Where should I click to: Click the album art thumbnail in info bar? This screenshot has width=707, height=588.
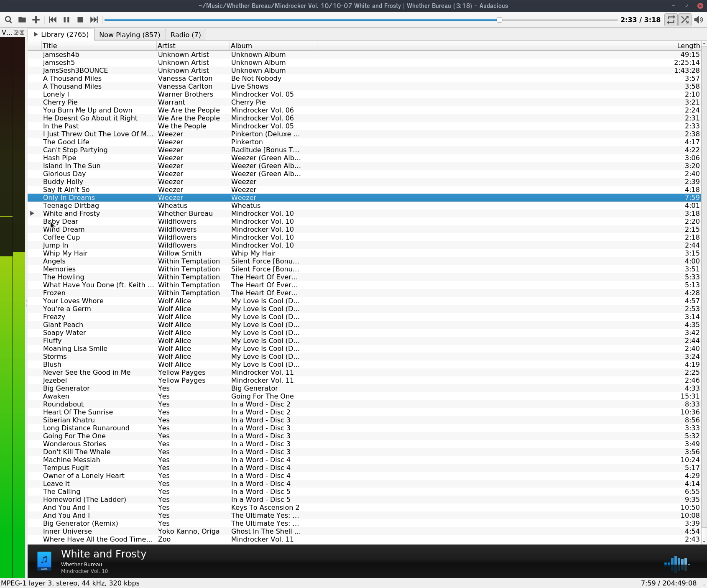44,561
